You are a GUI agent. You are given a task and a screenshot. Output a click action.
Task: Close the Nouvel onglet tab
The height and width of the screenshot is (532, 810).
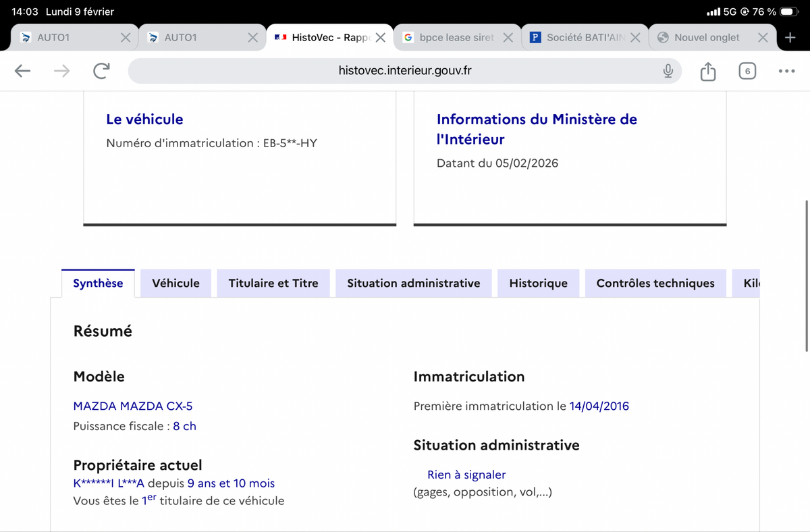pyautogui.click(x=763, y=38)
